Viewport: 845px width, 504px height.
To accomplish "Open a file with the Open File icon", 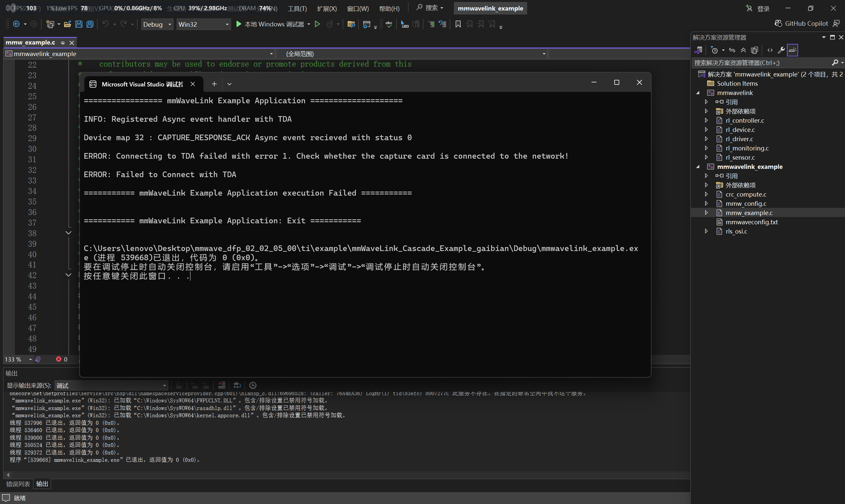I will [67, 24].
